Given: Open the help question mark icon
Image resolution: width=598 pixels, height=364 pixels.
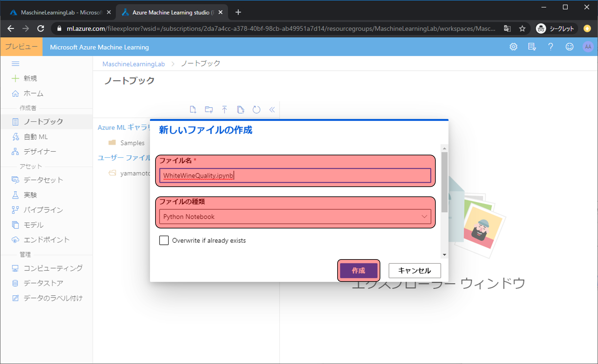Looking at the screenshot, I should 550,47.
